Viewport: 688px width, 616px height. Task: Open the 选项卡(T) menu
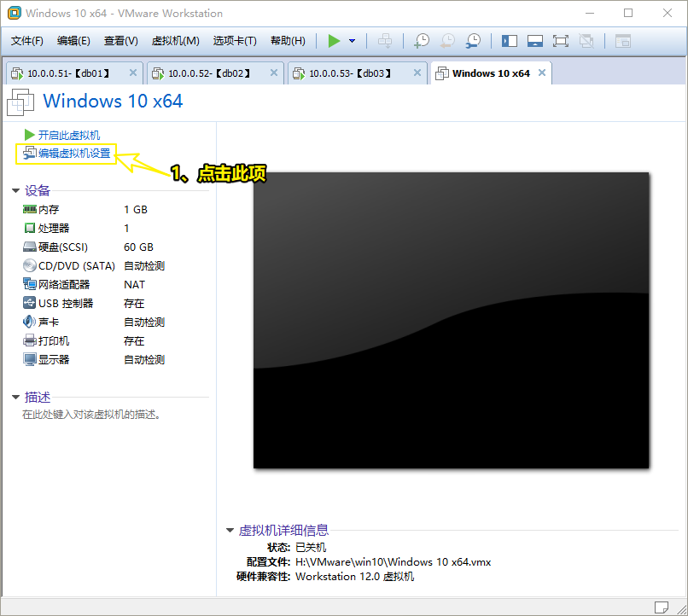[235, 41]
